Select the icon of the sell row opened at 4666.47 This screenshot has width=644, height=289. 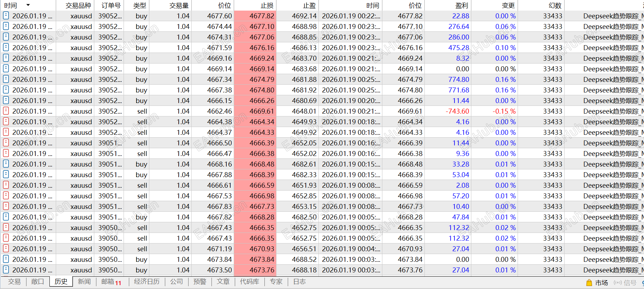[6, 153]
